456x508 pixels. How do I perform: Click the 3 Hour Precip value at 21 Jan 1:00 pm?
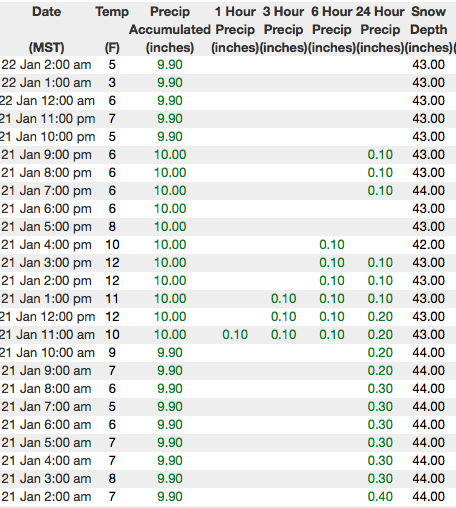click(283, 299)
